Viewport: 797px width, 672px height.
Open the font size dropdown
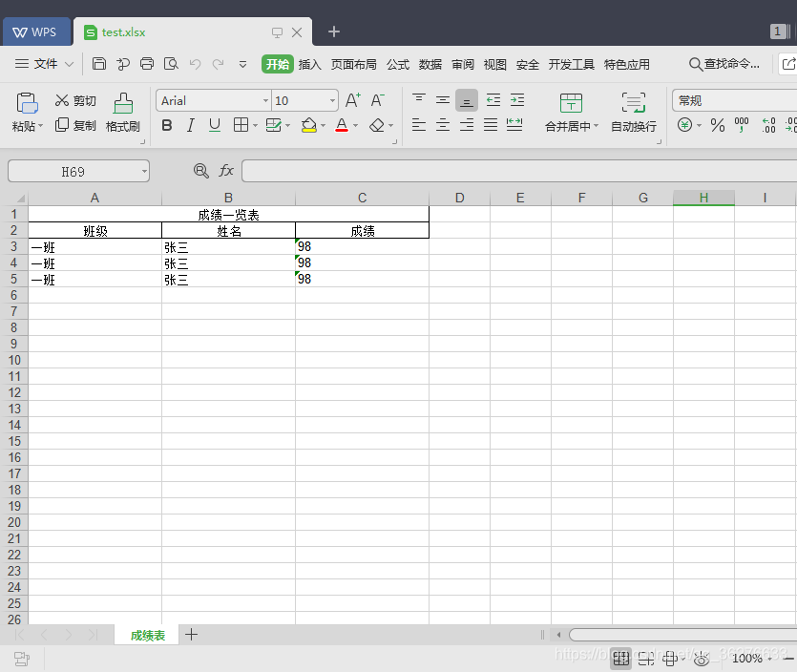point(333,100)
